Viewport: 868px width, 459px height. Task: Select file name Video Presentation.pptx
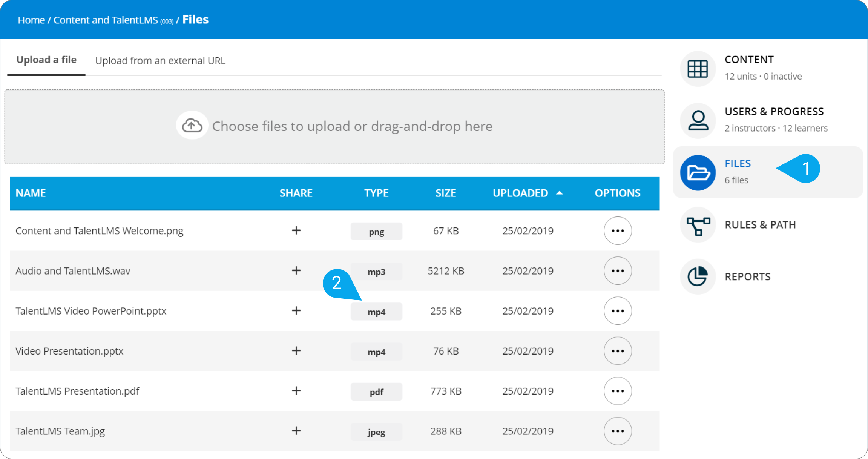[69, 351]
